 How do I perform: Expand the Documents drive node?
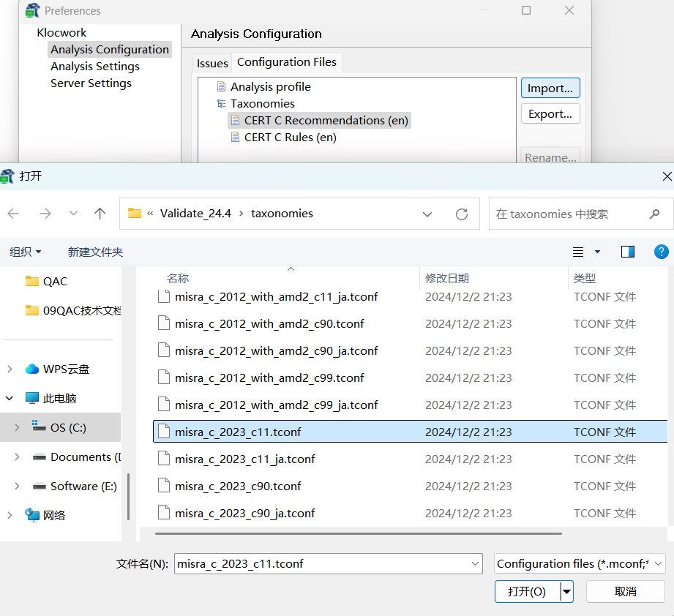(17, 457)
